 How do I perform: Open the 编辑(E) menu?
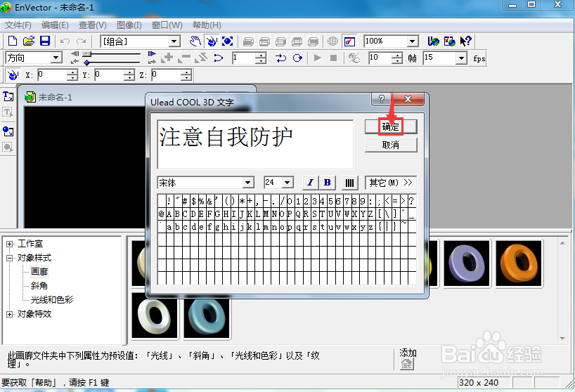(55, 25)
